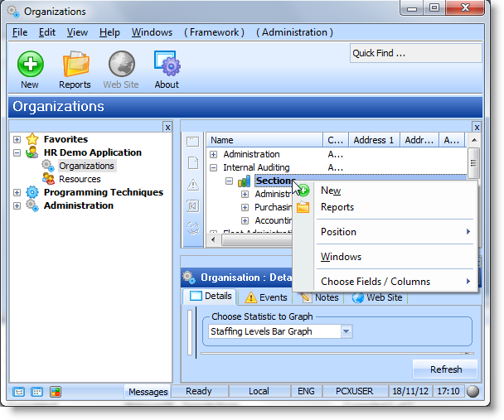The width and height of the screenshot is (504, 420).
Task: Click the Organizations gear icon in tree
Action: [x=48, y=166]
